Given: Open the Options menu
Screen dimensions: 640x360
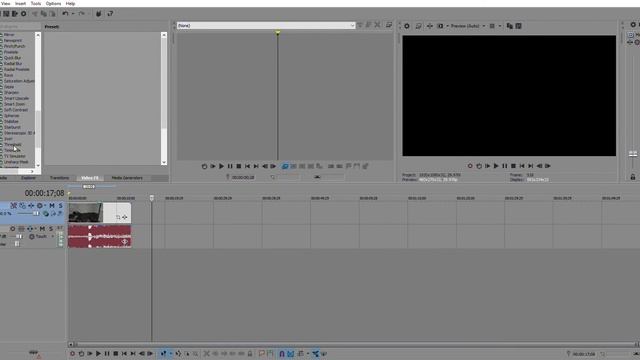Looking at the screenshot, I should point(53,3).
